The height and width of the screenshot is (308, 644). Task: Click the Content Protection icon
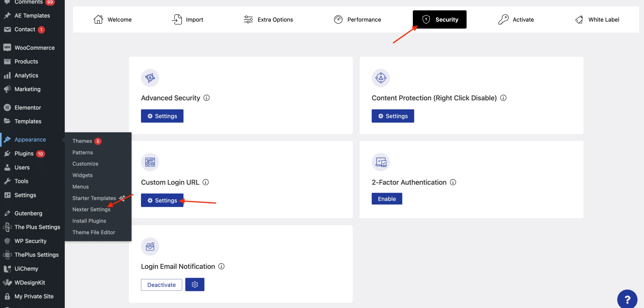click(381, 78)
